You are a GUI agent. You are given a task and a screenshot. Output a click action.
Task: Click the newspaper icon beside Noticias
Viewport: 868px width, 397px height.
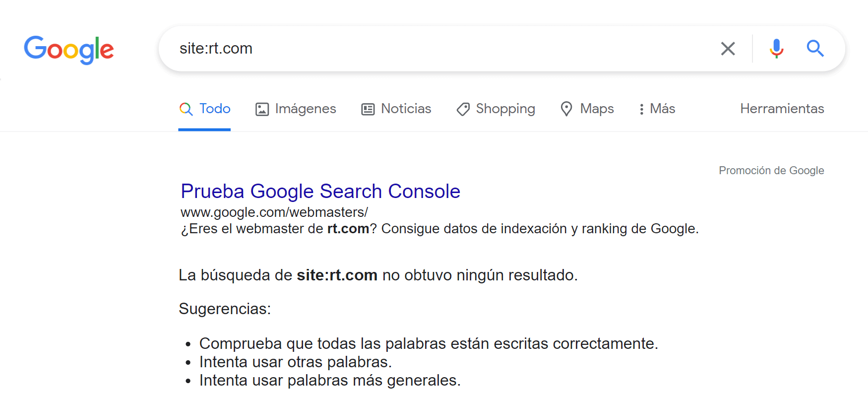pos(368,109)
